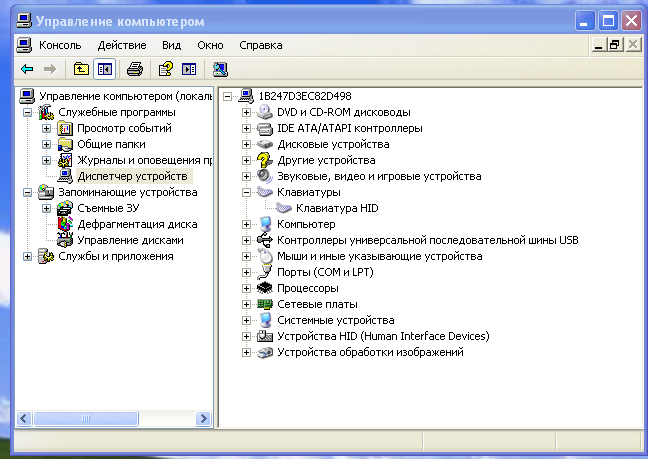Click the Просмотр событий icon
Viewport: 648px width, 459px height.
tap(65, 128)
